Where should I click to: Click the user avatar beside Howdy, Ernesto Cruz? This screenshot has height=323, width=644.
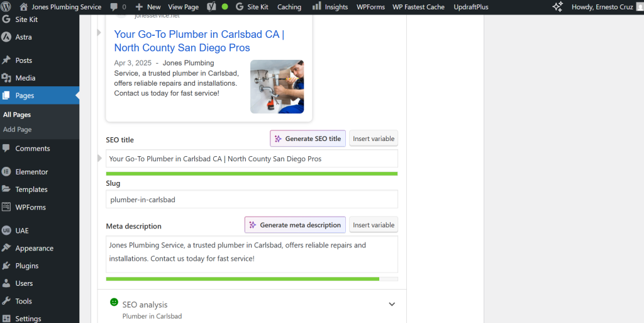638,7
